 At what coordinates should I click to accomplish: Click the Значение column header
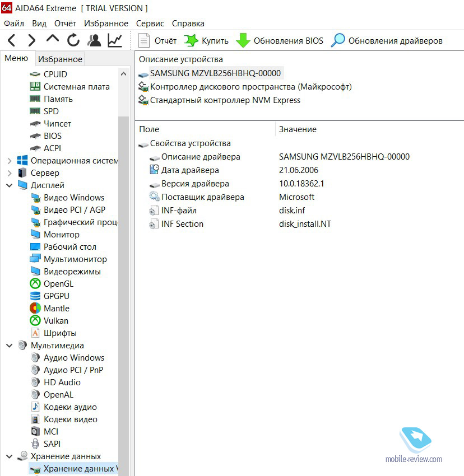(298, 129)
